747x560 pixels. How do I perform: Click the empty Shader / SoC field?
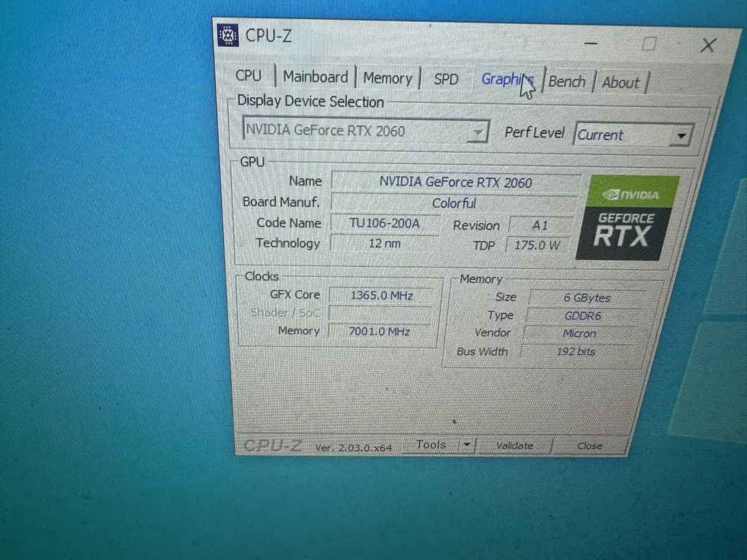[x=380, y=314]
